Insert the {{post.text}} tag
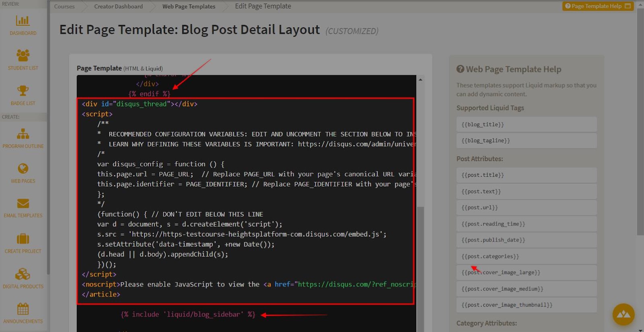 pos(526,192)
